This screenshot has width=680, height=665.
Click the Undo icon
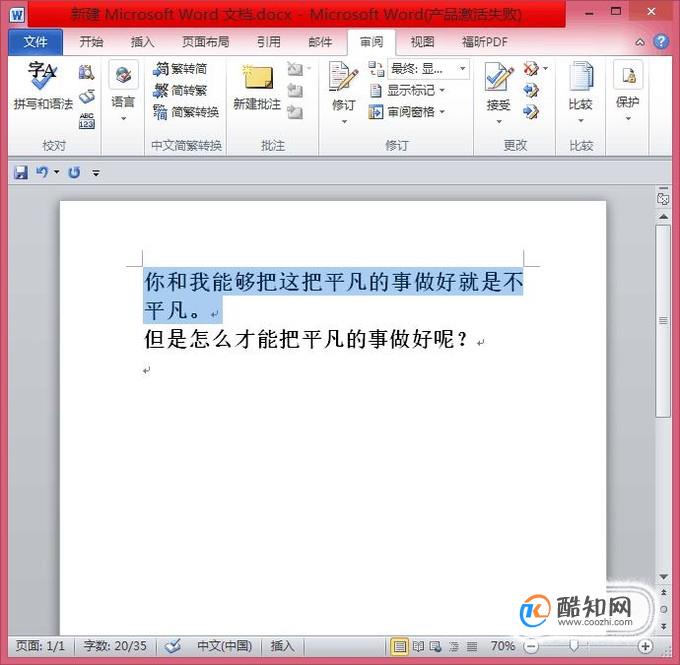(x=42, y=172)
